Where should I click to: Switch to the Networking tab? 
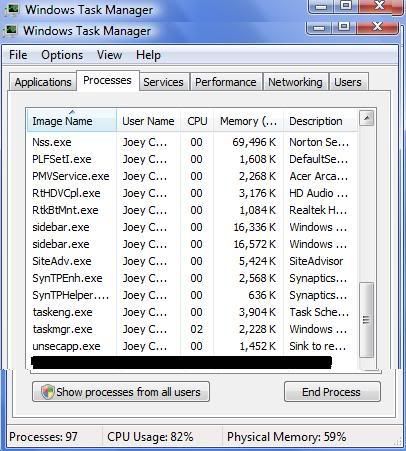coord(295,82)
